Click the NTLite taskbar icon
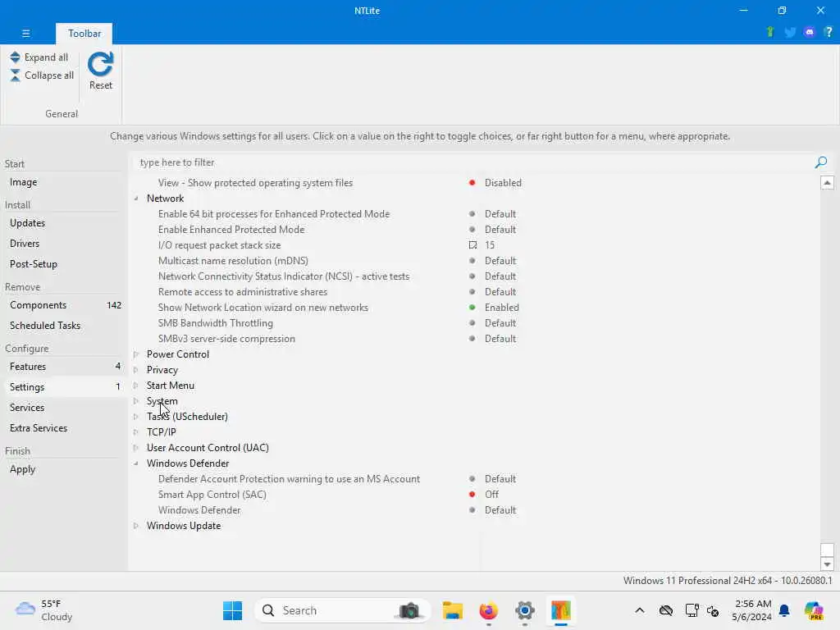 (x=561, y=610)
